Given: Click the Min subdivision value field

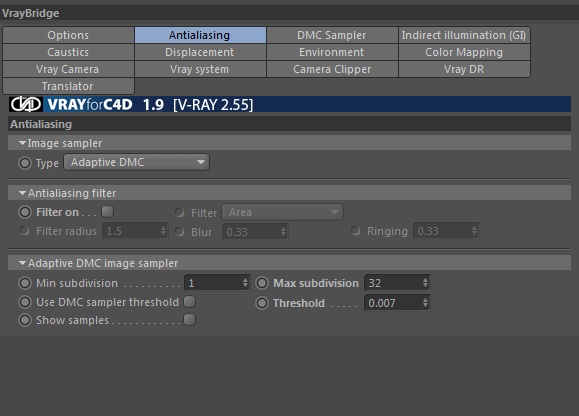Looking at the screenshot, I should coord(217,283).
